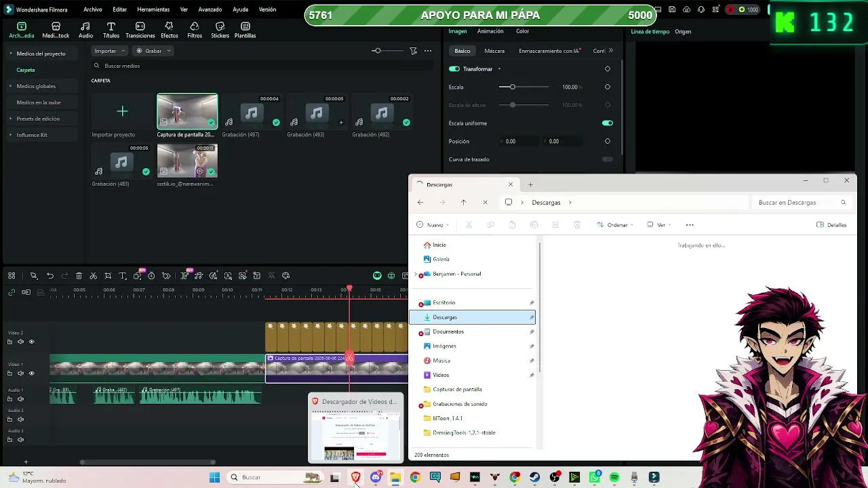Go back in the Descargas window

tap(420, 203)
